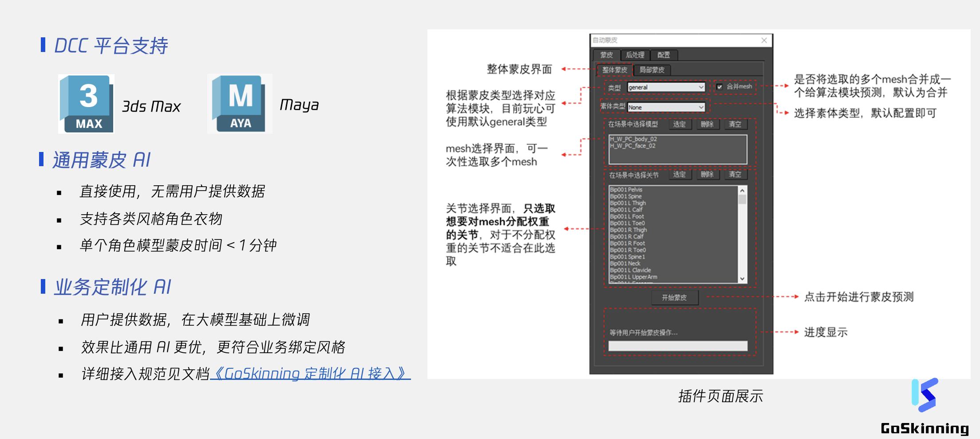
Task: Select Bip001 L Clavicle joint
Action: pyautogui.click(x=631, y=270)
